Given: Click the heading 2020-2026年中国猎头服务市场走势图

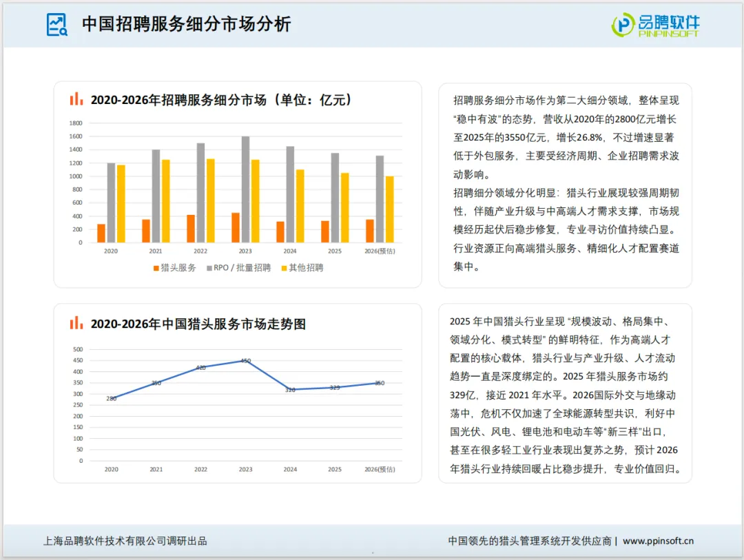Looking at the screenshot, I should 198,324.
